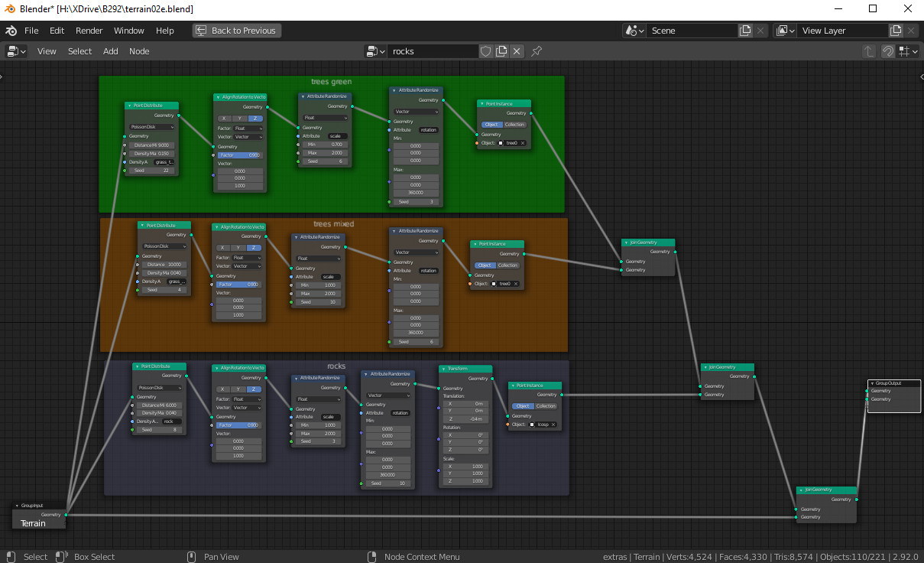Collapse the Transform node in rocks frame
924x563 pixels.
[443, 369]
